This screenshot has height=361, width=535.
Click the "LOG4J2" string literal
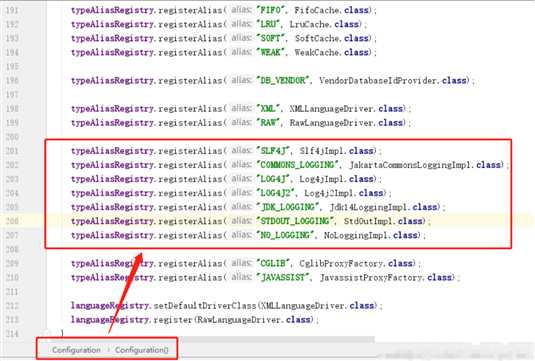coord(275,193)
